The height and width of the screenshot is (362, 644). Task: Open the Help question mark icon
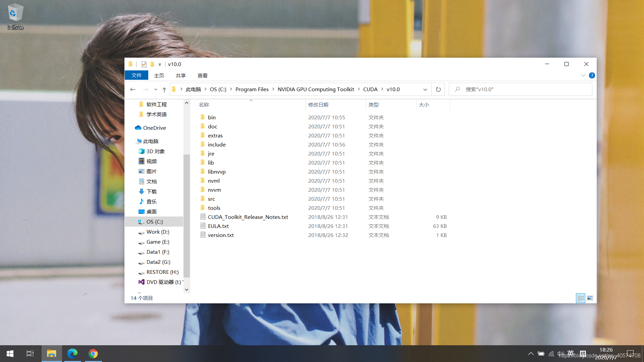coord(592,75)
